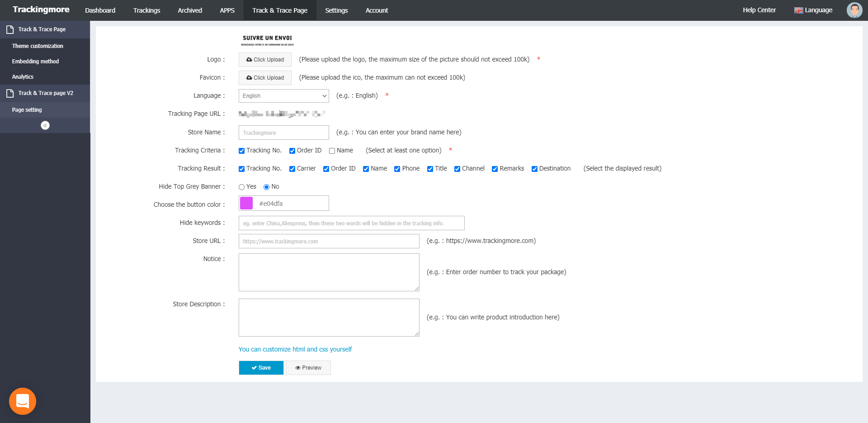Focus the Hide keywords field
Image resolution: width=868 pixels, height=423 pixels.
(351, 223)
